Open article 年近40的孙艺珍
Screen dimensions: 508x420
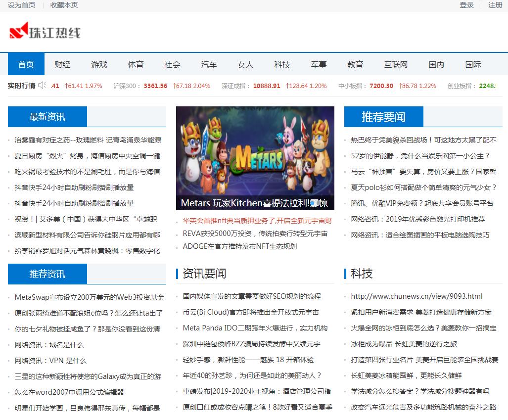[x=252, y=375]
